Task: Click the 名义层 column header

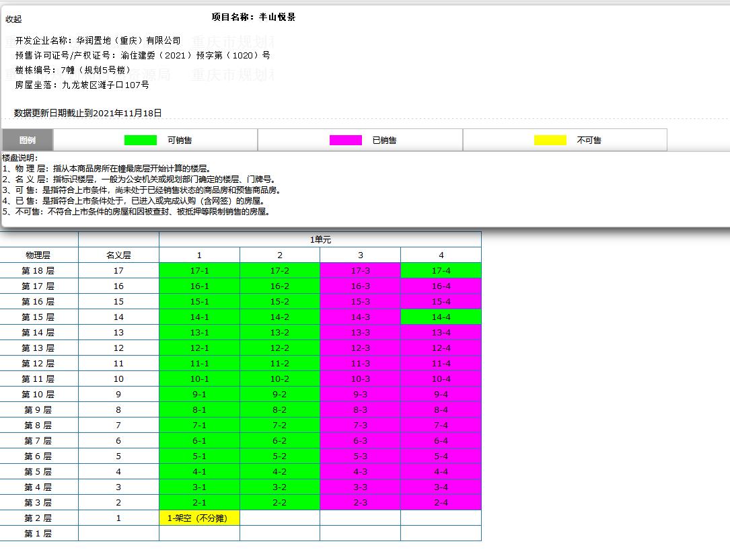Action: [x=118, y=255]
